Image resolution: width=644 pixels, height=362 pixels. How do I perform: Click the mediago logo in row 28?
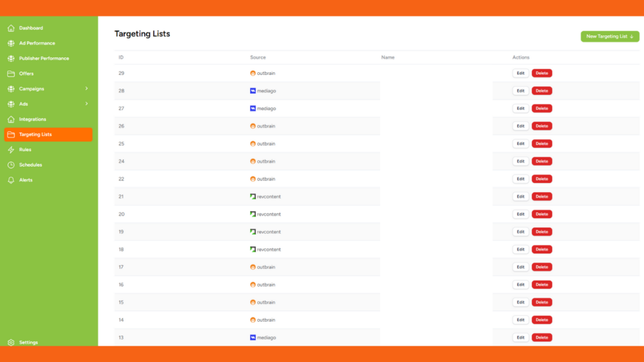coord(253,91)
